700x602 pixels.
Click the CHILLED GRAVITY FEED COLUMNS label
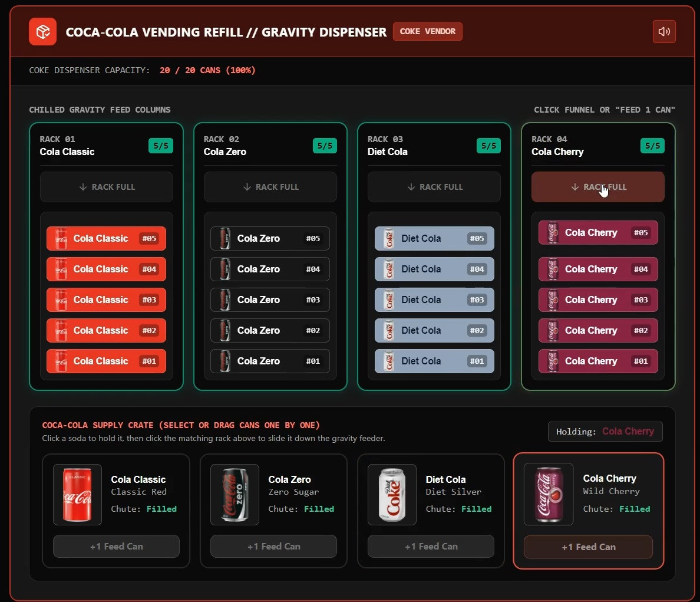click(x=100, y=110)
